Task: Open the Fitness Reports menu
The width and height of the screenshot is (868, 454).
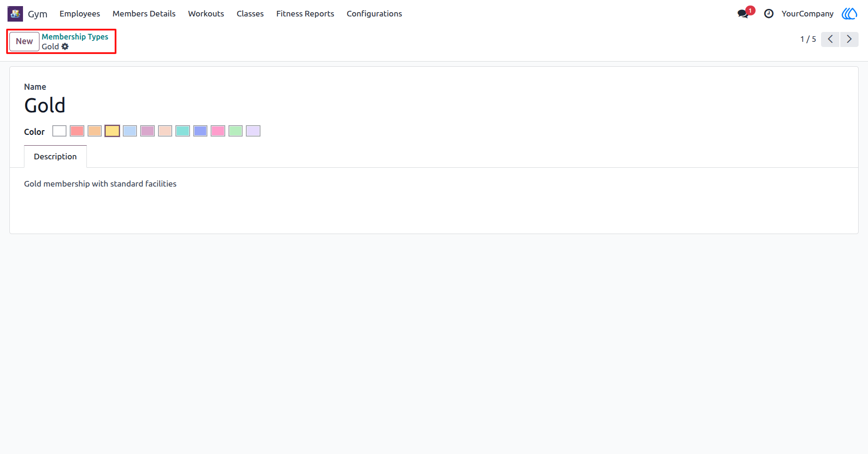Action: 305,14
